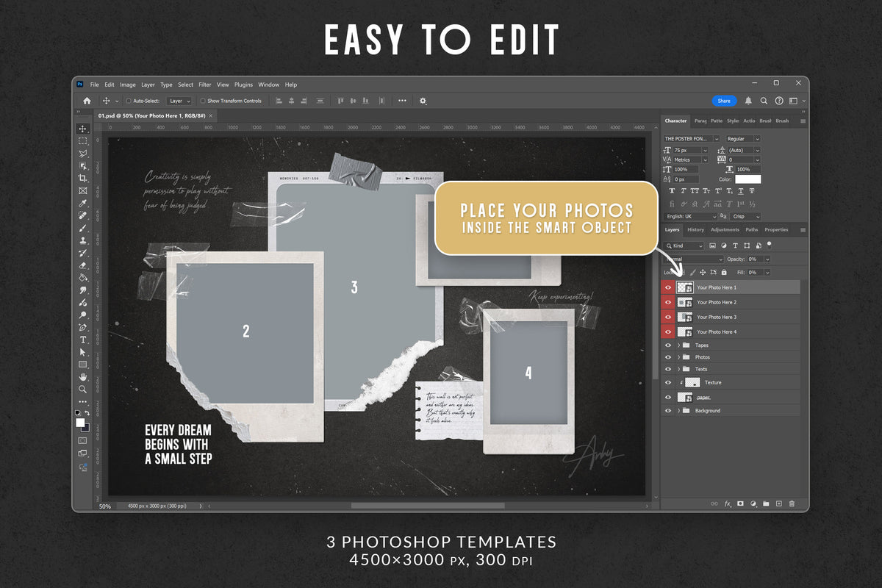
Task: Click the text Color swatch
Action: [x=748, y=179]
